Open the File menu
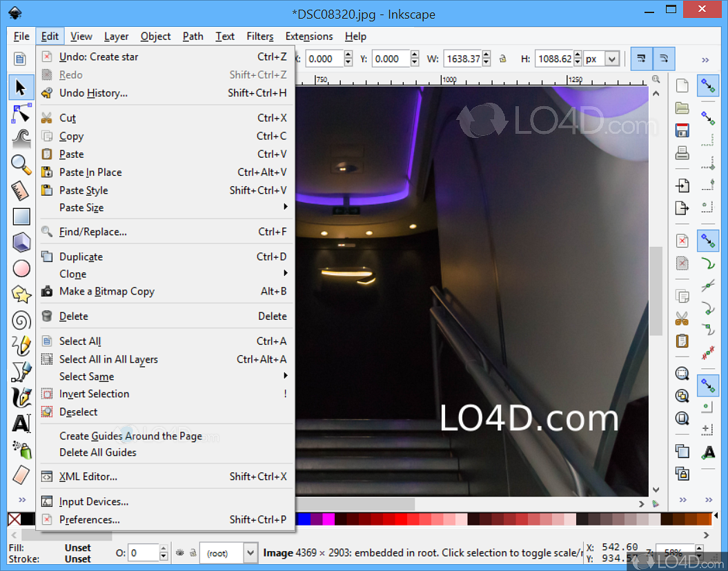This screenshot has height=571, width=728. tap(21, 36)
